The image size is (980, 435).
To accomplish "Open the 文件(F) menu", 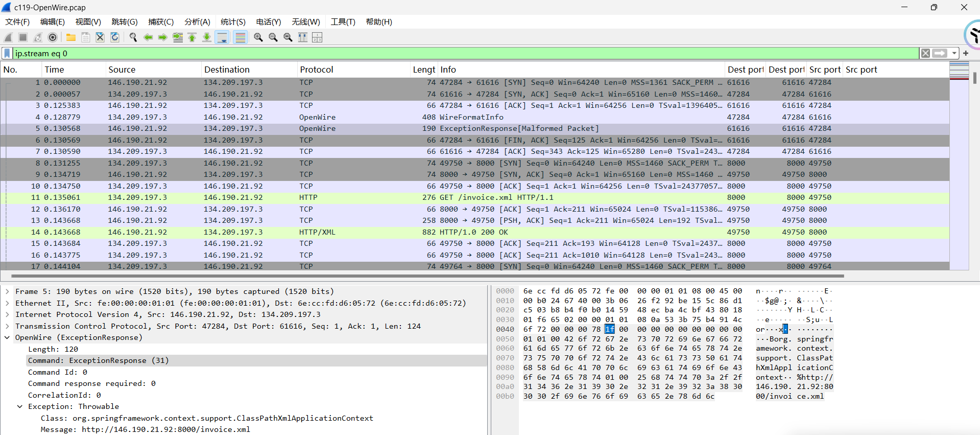I will click(17, 22).
